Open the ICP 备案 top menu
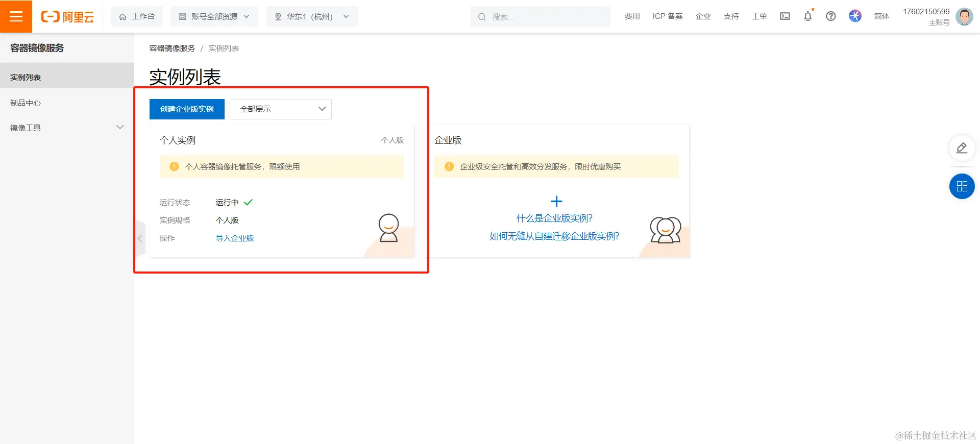Image resolution: width=980 pixels, height=444 pixels. click(668, 16)
